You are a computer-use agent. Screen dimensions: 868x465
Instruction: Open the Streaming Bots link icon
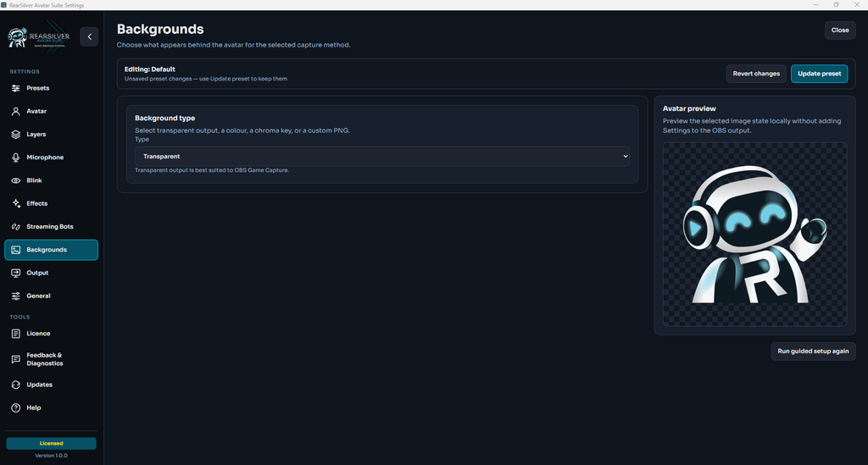click(x=15, y=227)
